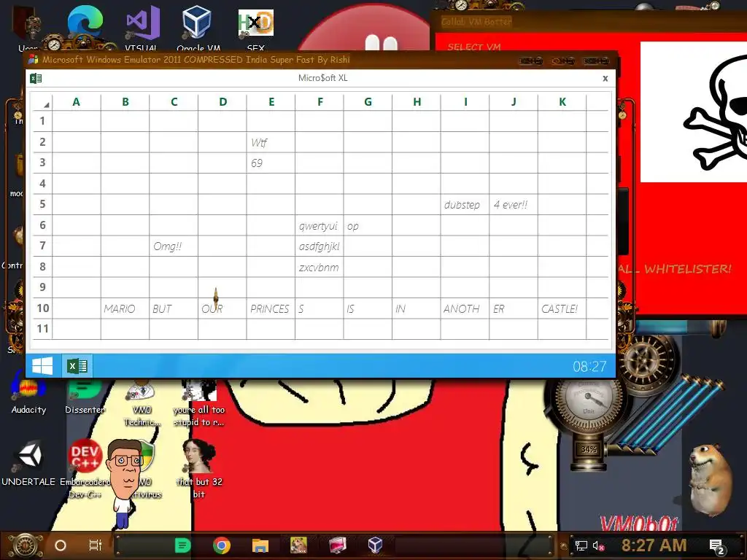Select row 10 header

(42, 308)
